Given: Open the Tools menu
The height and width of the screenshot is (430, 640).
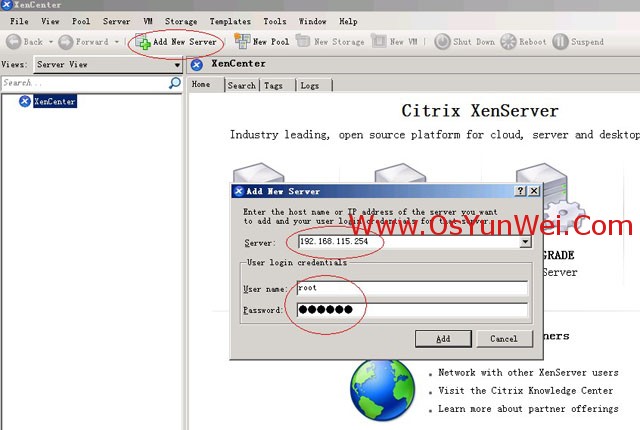Looking at the screenshot, I should coord(275,21).
